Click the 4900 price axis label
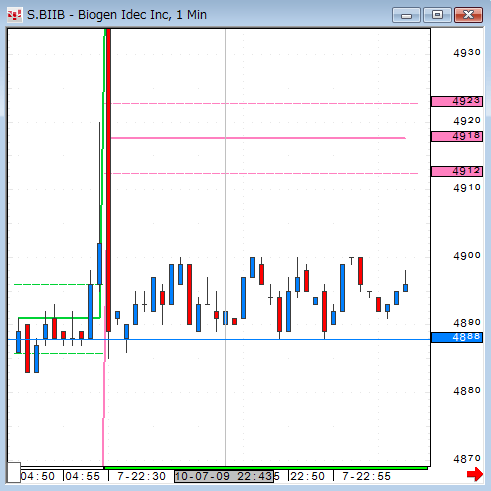 pos(467,256)
